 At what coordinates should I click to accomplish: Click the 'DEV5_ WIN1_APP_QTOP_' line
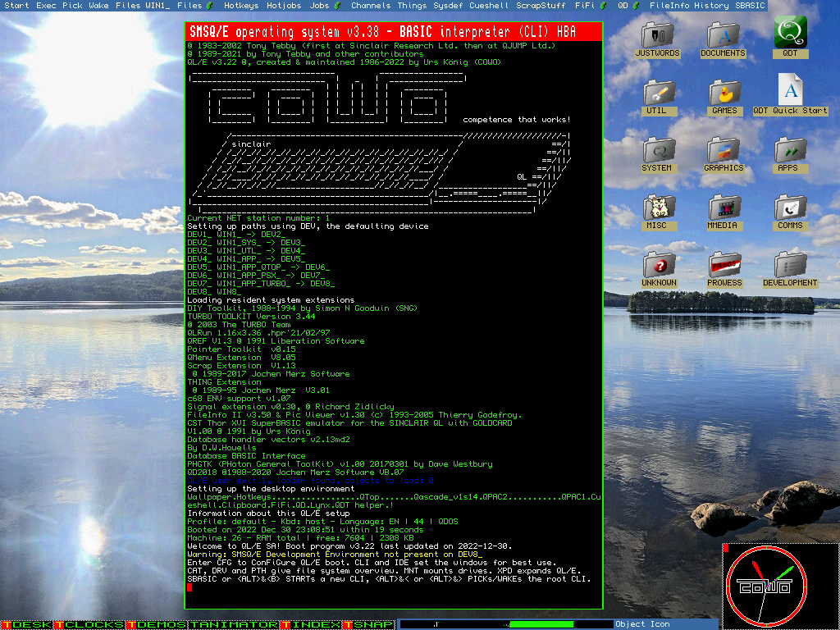coord(258,267)
